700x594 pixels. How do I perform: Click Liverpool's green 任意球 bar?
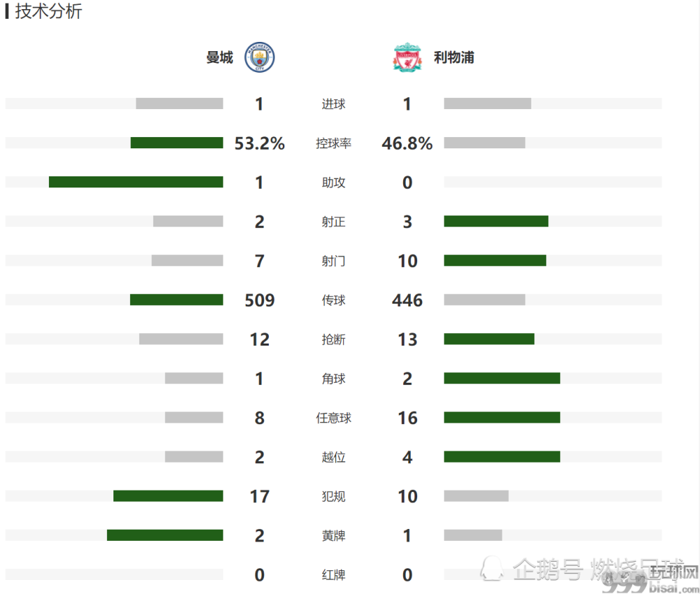(502, 418)
